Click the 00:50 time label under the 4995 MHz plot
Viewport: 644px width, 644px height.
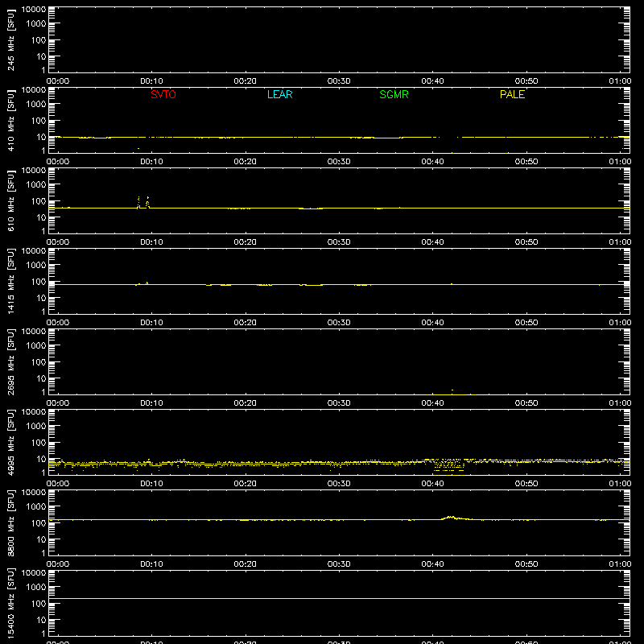[x=526, y=484]
